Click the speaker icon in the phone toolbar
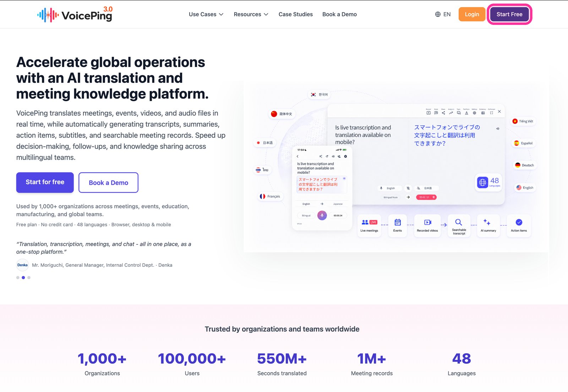The image size is (568, 392). pos(333,156)
